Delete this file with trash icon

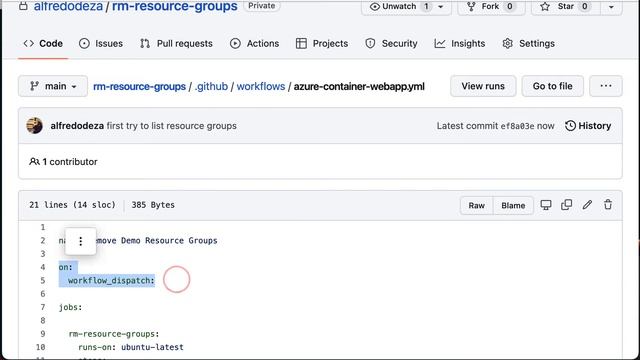(x=608, y=205)
